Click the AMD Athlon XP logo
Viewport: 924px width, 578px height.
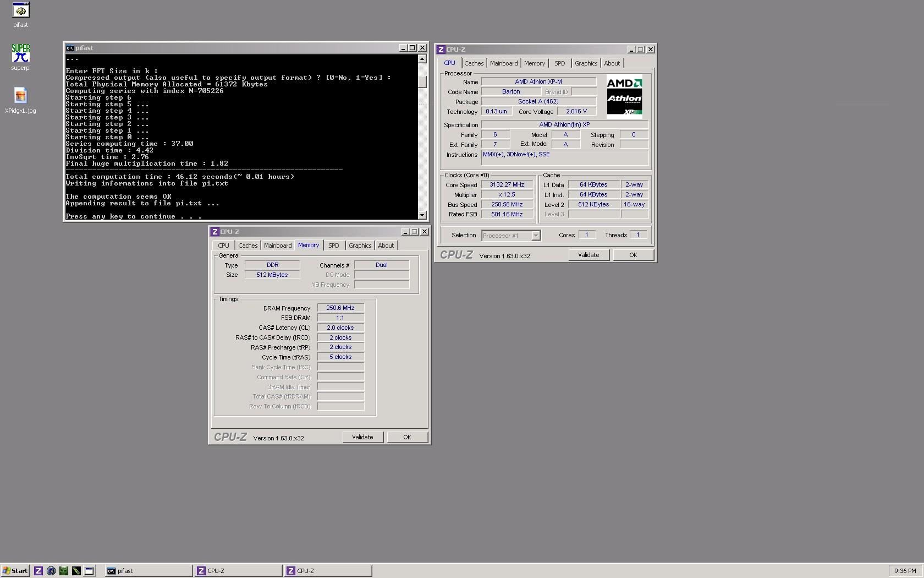coord(624,97)
